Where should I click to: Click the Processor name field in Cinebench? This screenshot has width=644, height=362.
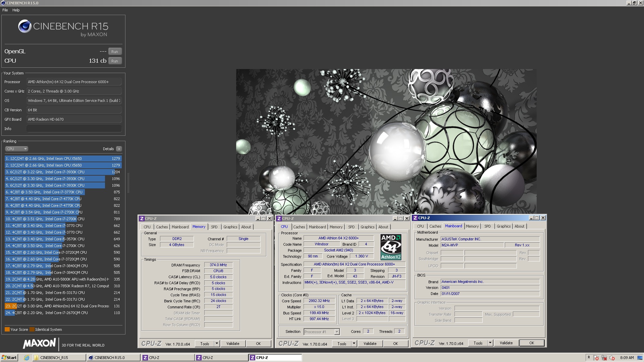74,82
